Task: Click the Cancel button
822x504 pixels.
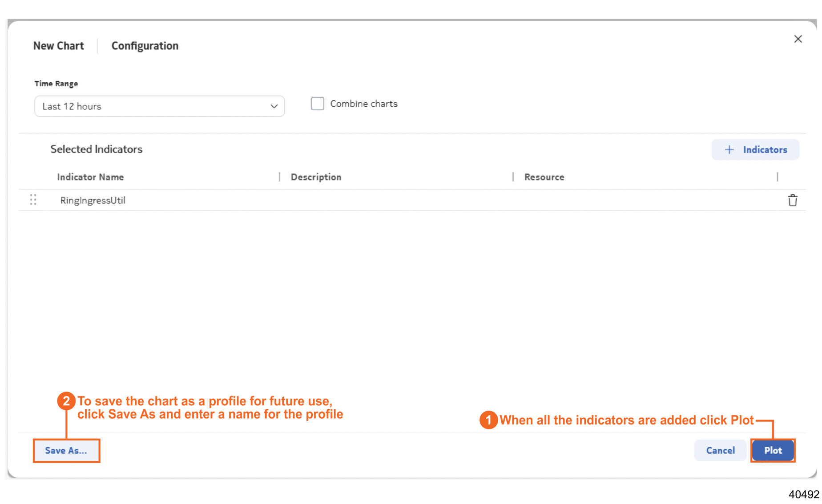Action: coord(720,450)
